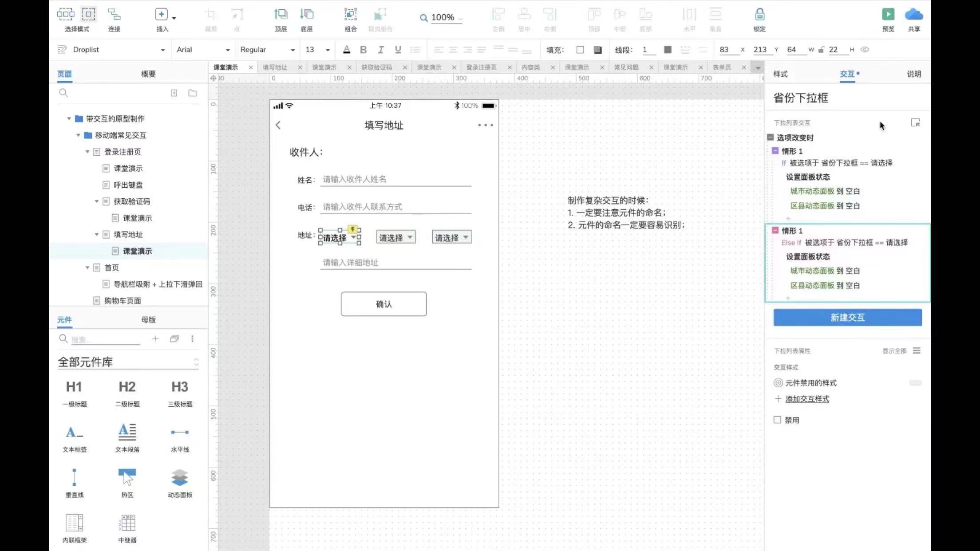This screenshot has height=551, width=980.
Task: Click the text color swatch icon
Action: coord(347,50)
